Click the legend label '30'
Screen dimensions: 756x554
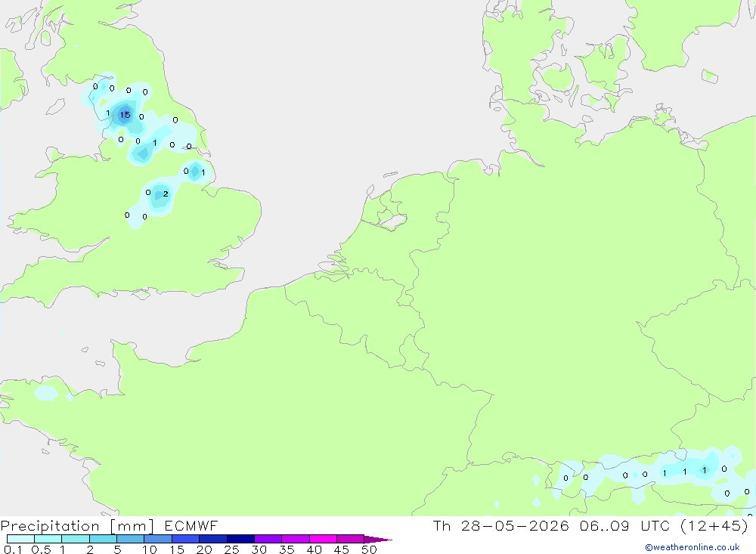pos(259,549)
